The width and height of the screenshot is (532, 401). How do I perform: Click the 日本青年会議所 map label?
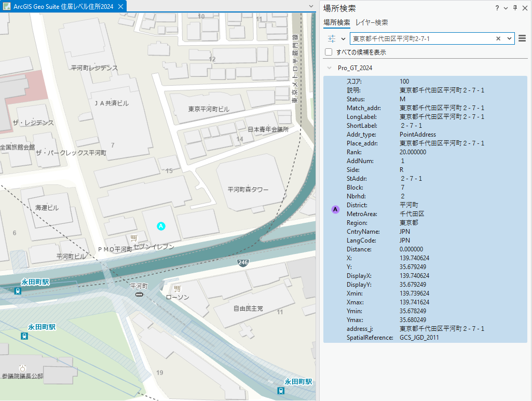pos(268,129)
